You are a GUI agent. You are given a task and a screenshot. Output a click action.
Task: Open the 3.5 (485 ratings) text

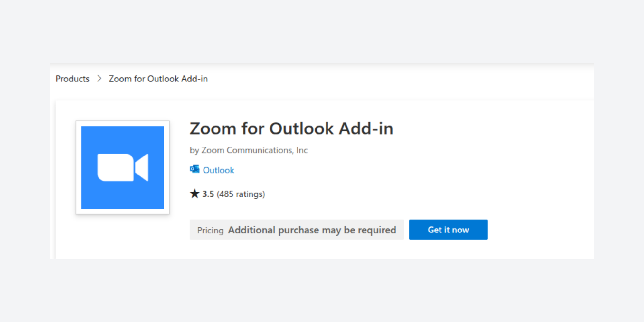coord(233,194)
